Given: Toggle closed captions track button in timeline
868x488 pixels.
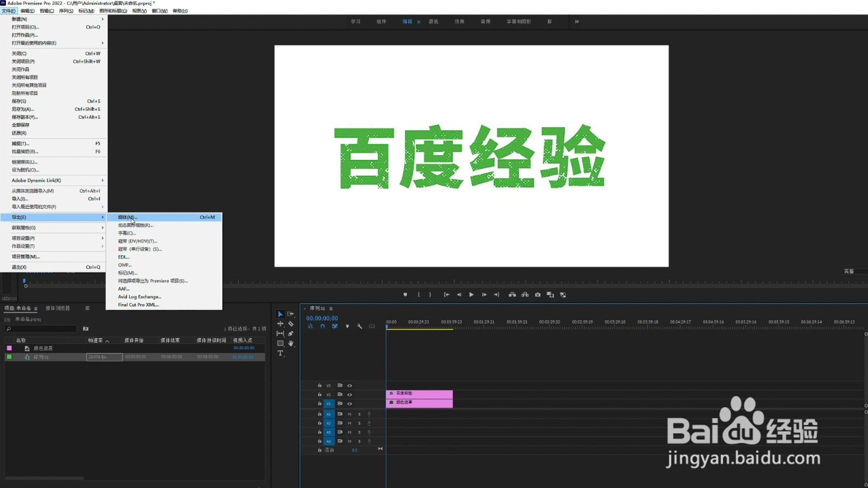Looking at the screenshot, I should point(372,326).
